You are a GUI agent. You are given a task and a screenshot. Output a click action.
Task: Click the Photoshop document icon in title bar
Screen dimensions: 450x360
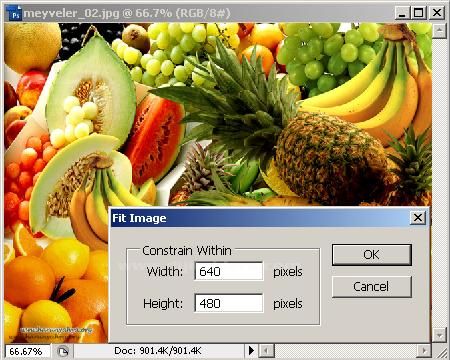pos(15,14)
